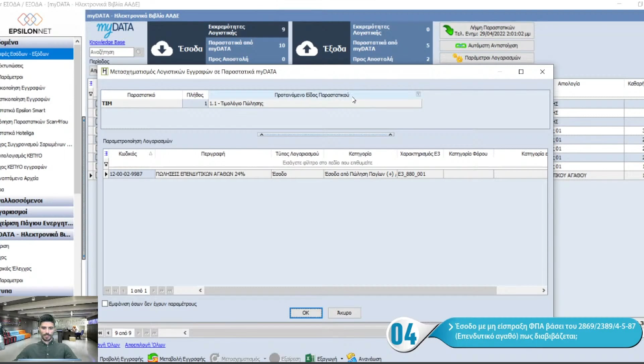The image size is (644, 364).
Task: Tick Εμφάνιση όσων δεν έχουν παραμέτρους checkbox
Action: tap(104, 304)
